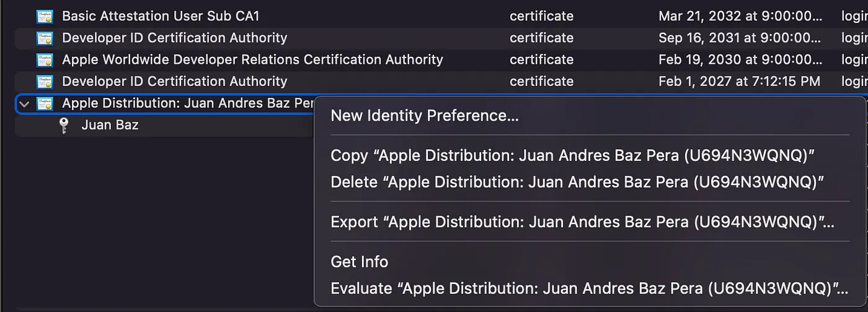Click the Feb 1, 2027 at 7:12:15 PM date

(x=739, y=81)
